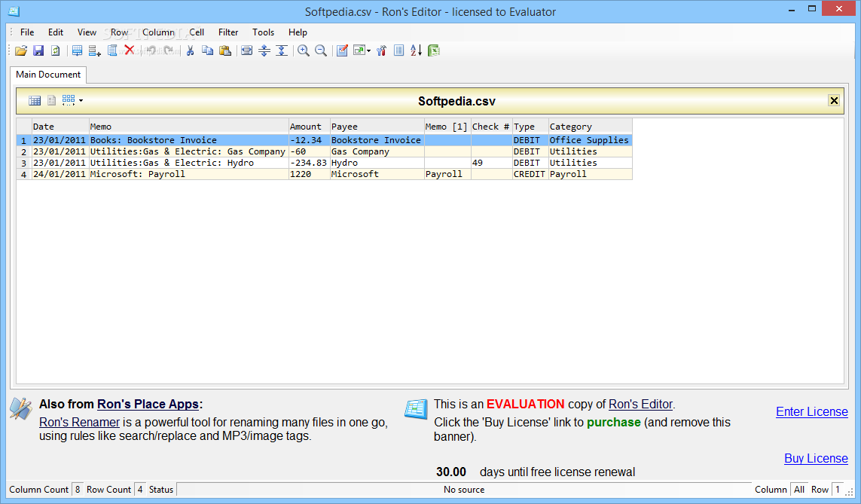
Task: Open the Ron's Place Apps link
Action: tap(148, 404)
